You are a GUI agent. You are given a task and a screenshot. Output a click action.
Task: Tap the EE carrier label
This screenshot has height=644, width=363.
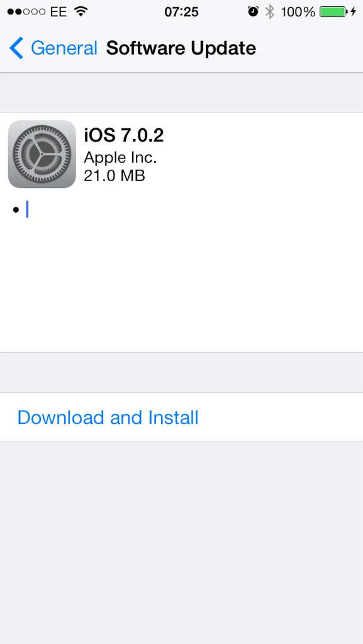pos(59,12)
